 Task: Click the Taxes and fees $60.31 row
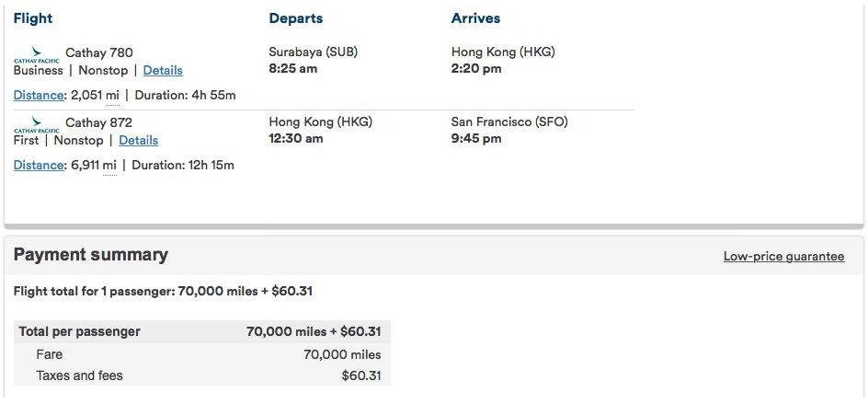202,375
